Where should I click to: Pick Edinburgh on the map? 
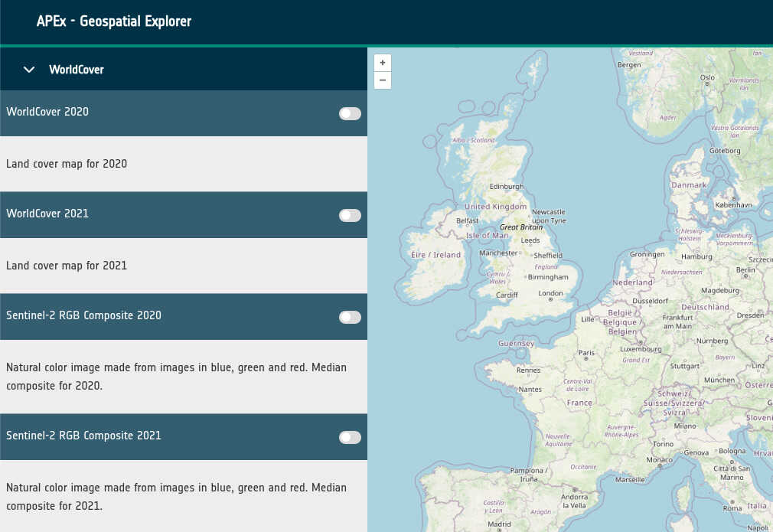pos(507,186)
